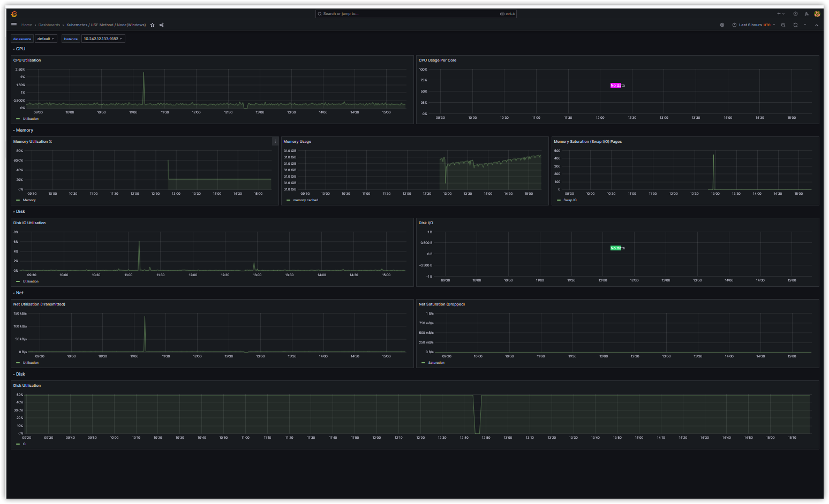Open the new item plus menu
The width and height of the screenshot is (829, 504).
coord(779,13)
